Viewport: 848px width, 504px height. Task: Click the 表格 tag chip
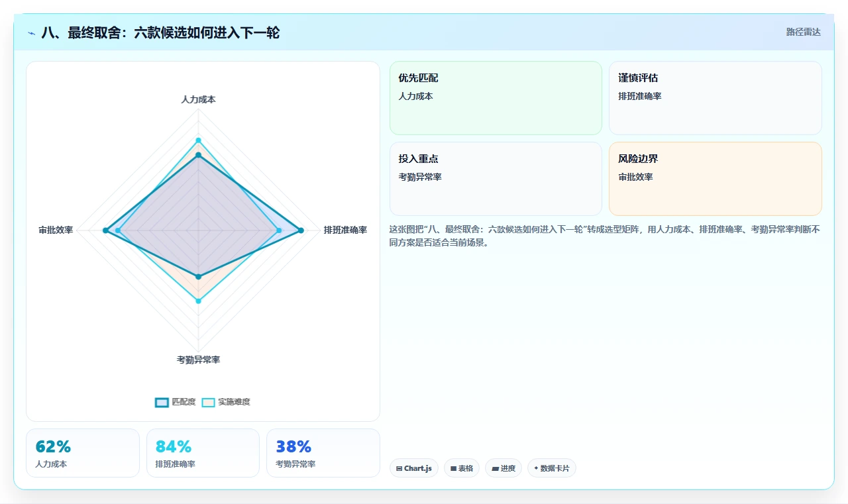[x=462, y=468]
